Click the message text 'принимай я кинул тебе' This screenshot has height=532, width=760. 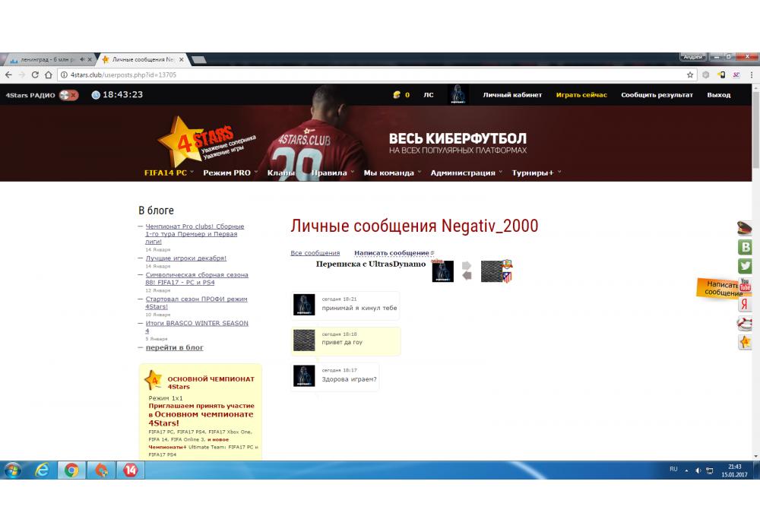point(359,308)
